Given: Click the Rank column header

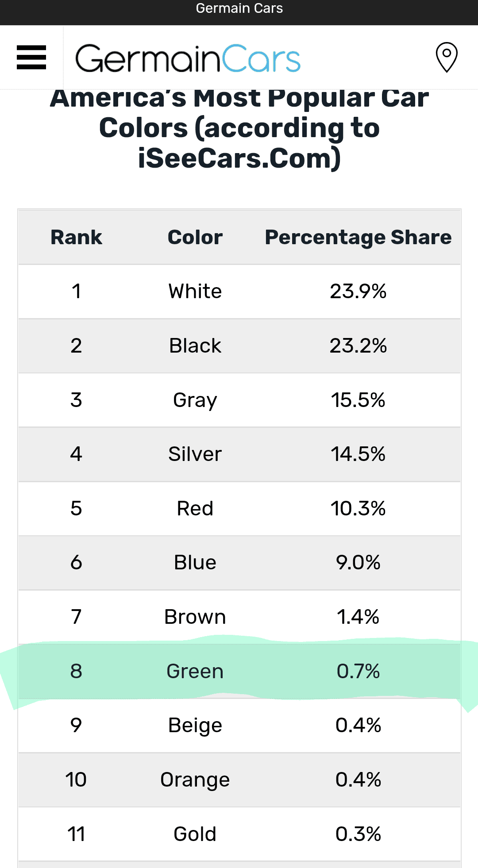Looking at the screenshot, I should click(76, 238).
